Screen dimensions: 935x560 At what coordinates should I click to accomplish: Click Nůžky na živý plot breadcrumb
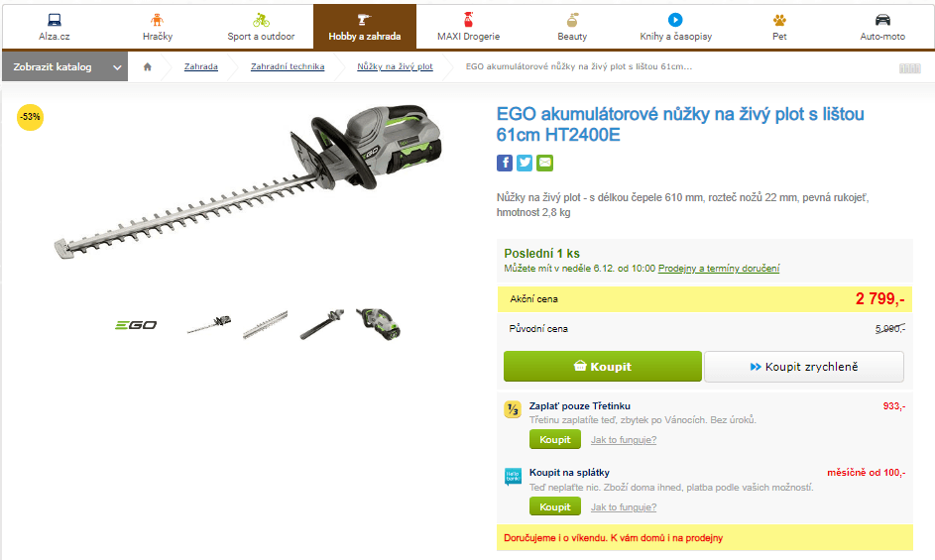395,66
